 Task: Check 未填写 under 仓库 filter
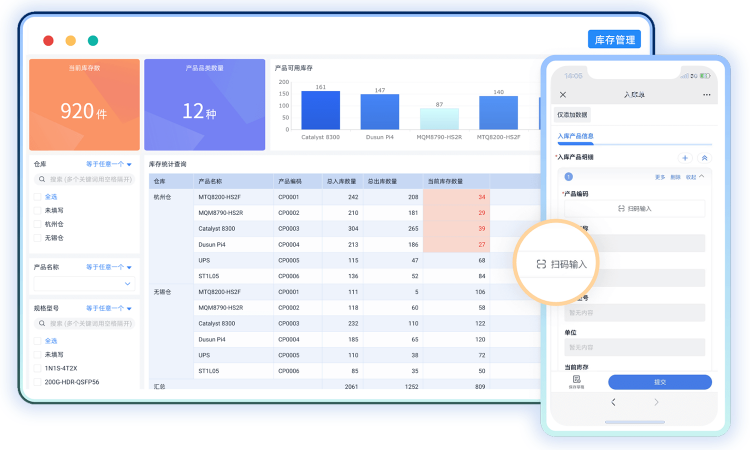37,210
